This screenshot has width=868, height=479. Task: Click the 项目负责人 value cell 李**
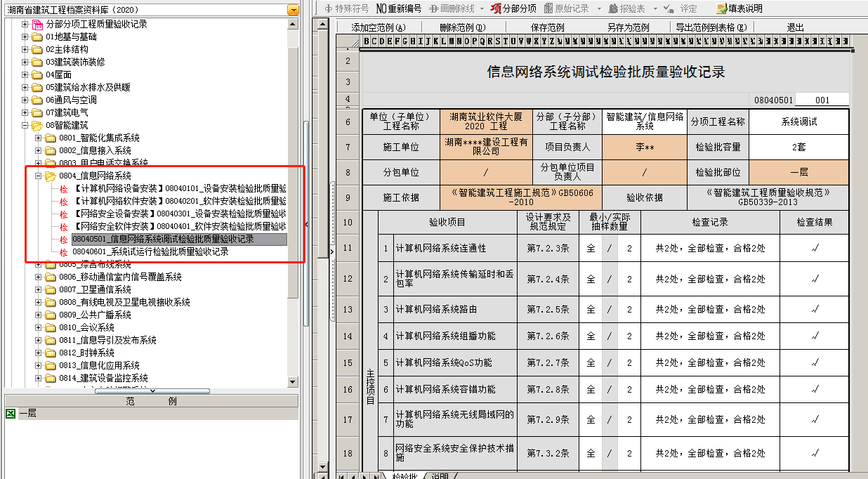[x=645, y=147]
